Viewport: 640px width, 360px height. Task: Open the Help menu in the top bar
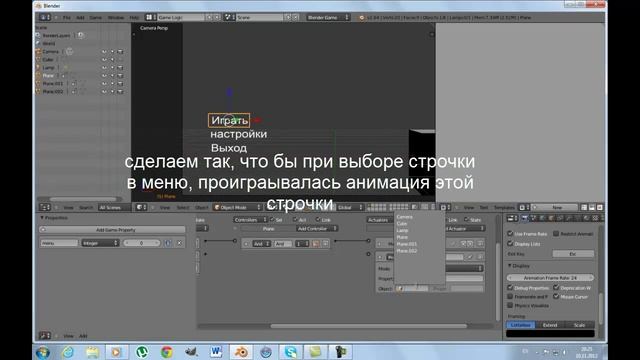(x=134, y=18)
